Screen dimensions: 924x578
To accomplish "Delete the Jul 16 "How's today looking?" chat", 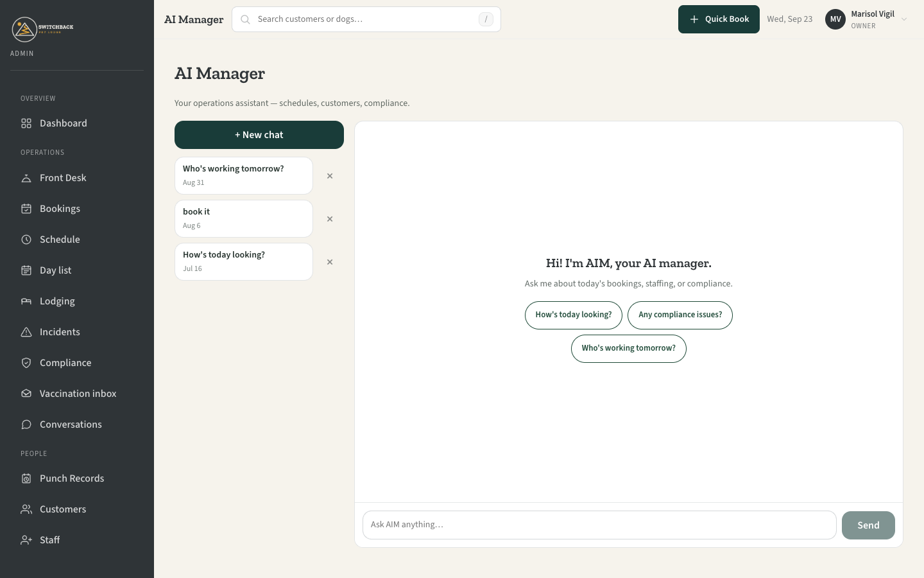I will point(330,262).
